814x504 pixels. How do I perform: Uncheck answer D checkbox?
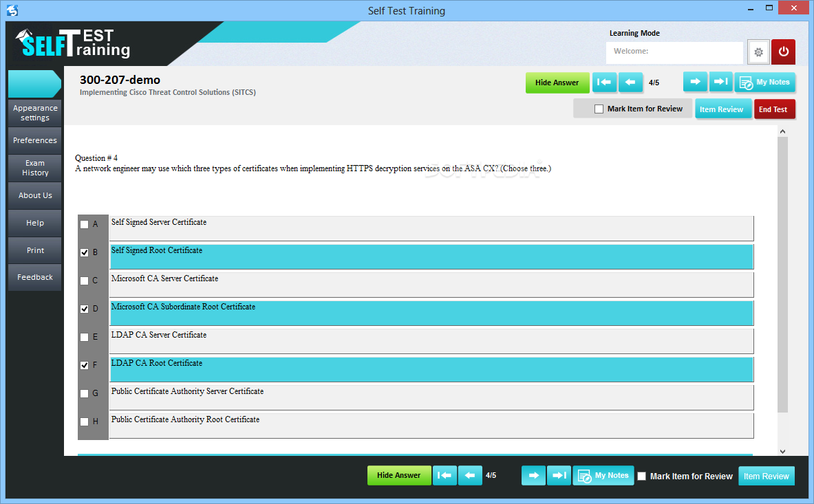[84, 309]
